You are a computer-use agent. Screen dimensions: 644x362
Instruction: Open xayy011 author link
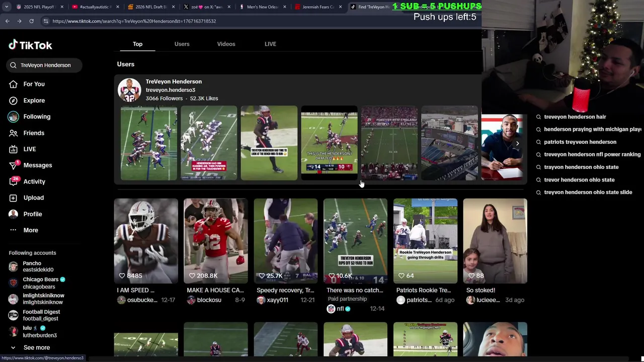pyautogui.click(x=277, y=300)
